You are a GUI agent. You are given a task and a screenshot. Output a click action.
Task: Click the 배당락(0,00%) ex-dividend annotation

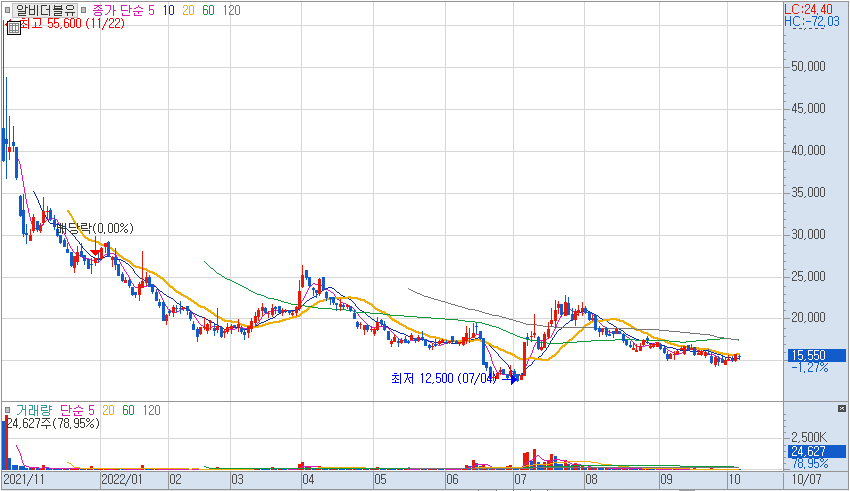coord(95,228)
